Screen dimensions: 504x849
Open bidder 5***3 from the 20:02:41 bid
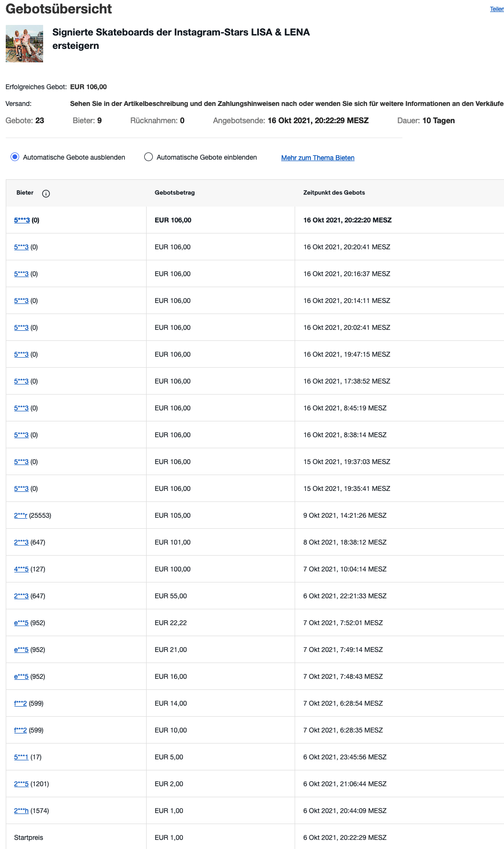tap(22, 327)
